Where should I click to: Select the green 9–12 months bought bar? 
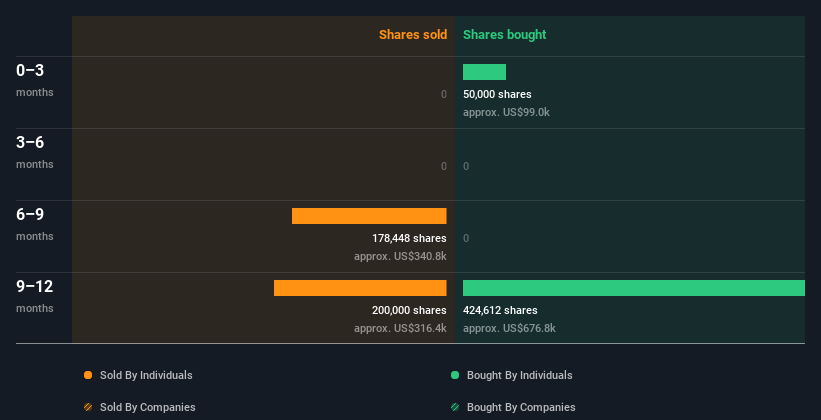[x=634, y=288]
